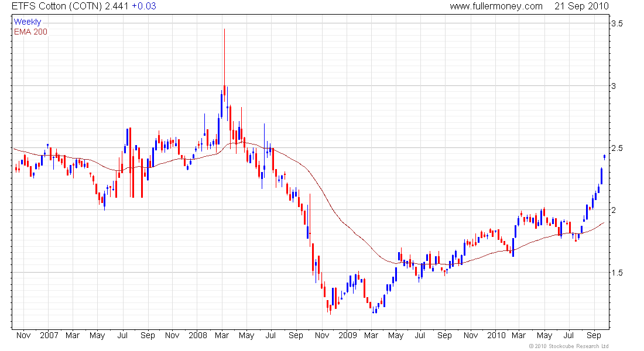The height and width of the screenshot is (351, 644).
Task: Open the www.fullermoney.com link text
Action: coord(496,6)
